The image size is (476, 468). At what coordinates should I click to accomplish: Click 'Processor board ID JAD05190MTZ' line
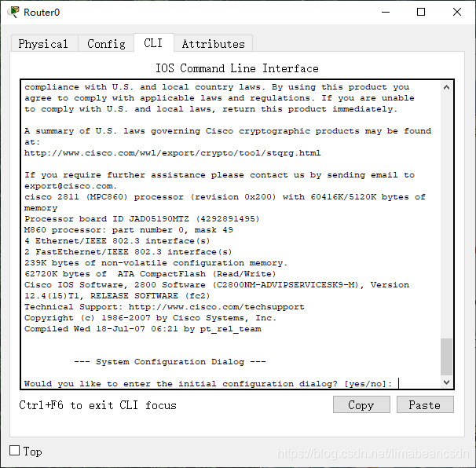(x=142, y=219)
